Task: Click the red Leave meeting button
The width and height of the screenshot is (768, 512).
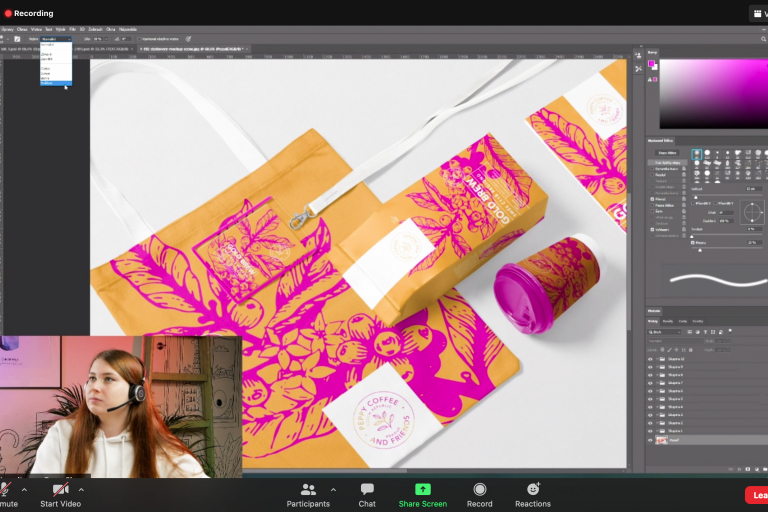Action: pos(757,494)
